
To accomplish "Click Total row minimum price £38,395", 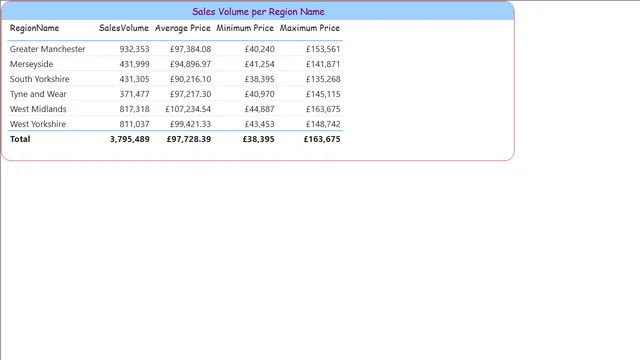I will (x=258, y=139).
